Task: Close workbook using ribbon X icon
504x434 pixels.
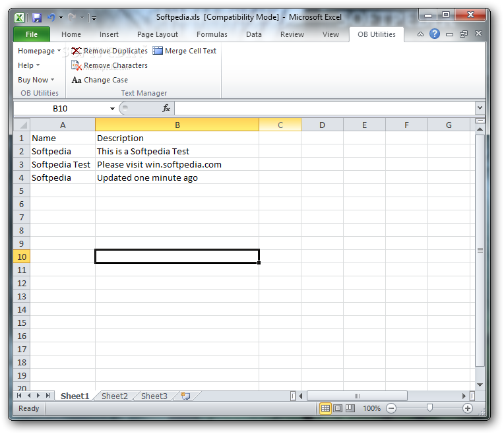Action: pyautogui.click(x=478, y=34)
